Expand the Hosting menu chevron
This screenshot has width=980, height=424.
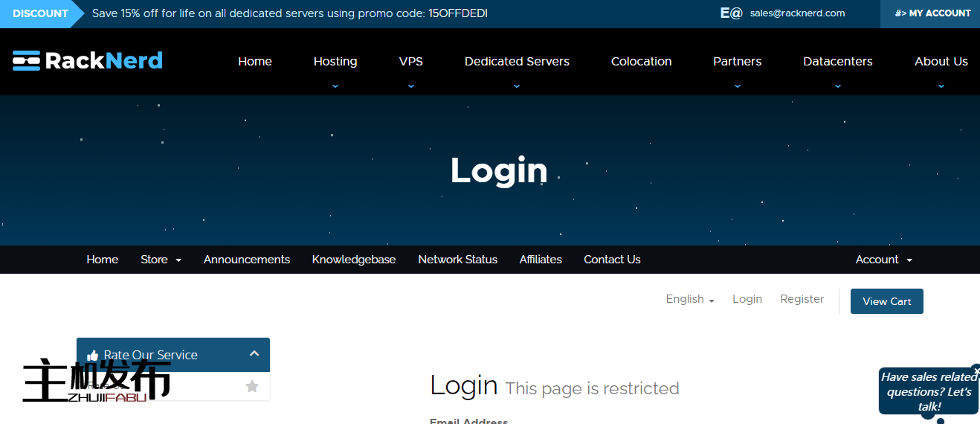click(x=335, y=86)
